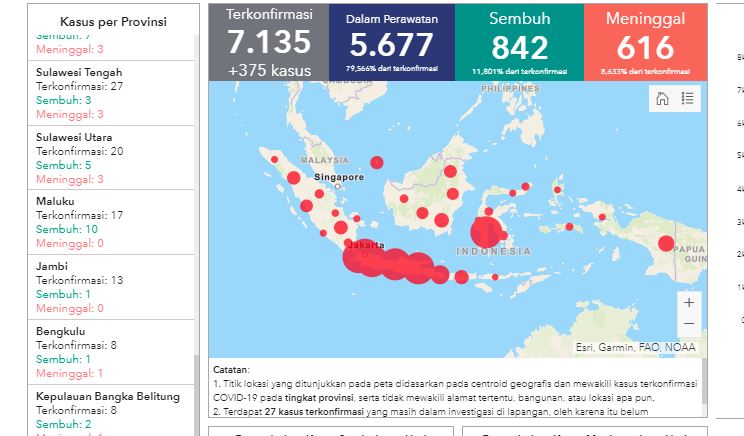Image resolution: width=744 pixels, height=436 pixels.
Task: Pick Jambi in the Kasus per Provinsi list
Action: tap(52, 266)
